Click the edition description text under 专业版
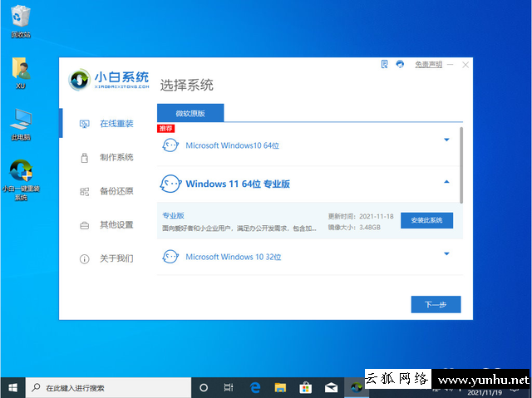The width and height of the screenshot is (532, 398). click(239, 228)
